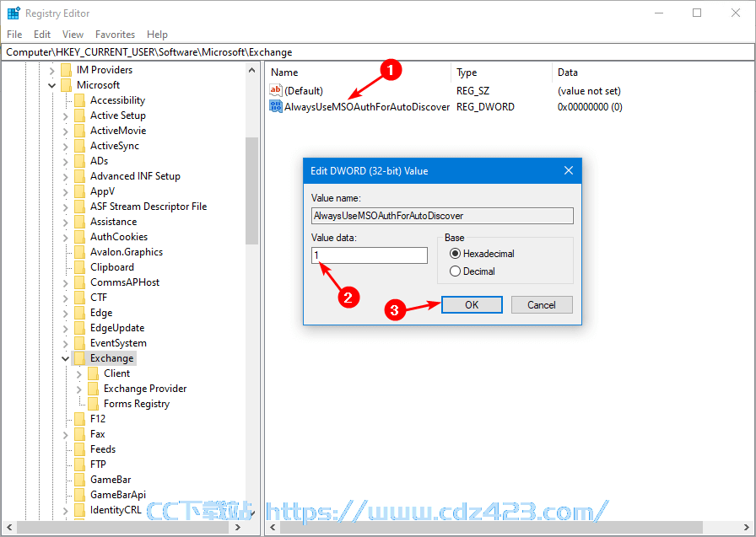Select the Fax tree item

[97, 434]
